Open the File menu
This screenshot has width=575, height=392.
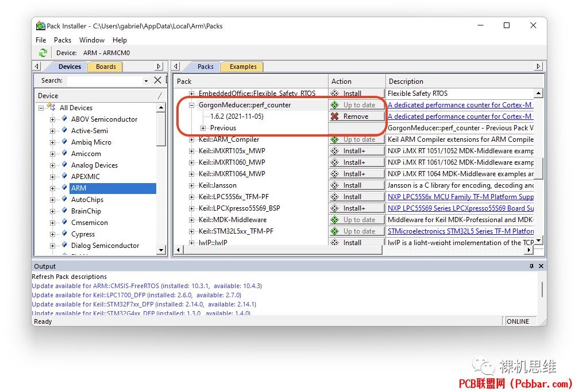pyautogui.click(x=41, y=40)
